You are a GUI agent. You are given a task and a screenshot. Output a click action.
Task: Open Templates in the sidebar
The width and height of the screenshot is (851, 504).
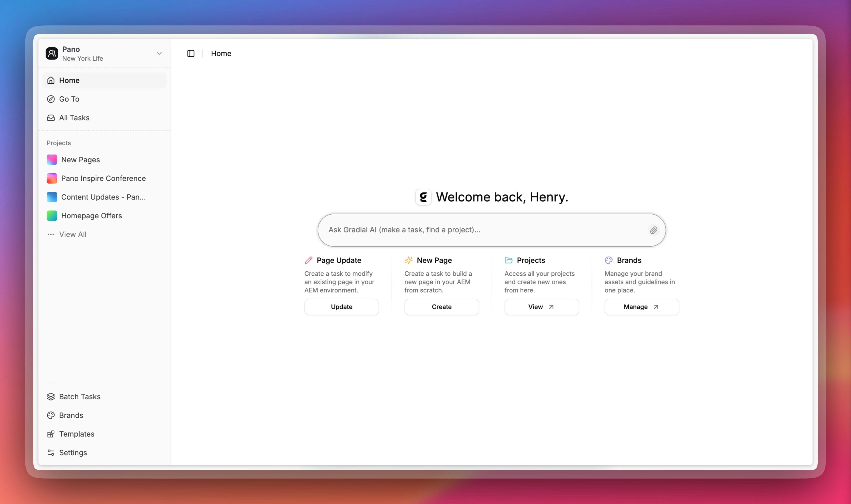[x=76, y=434]
